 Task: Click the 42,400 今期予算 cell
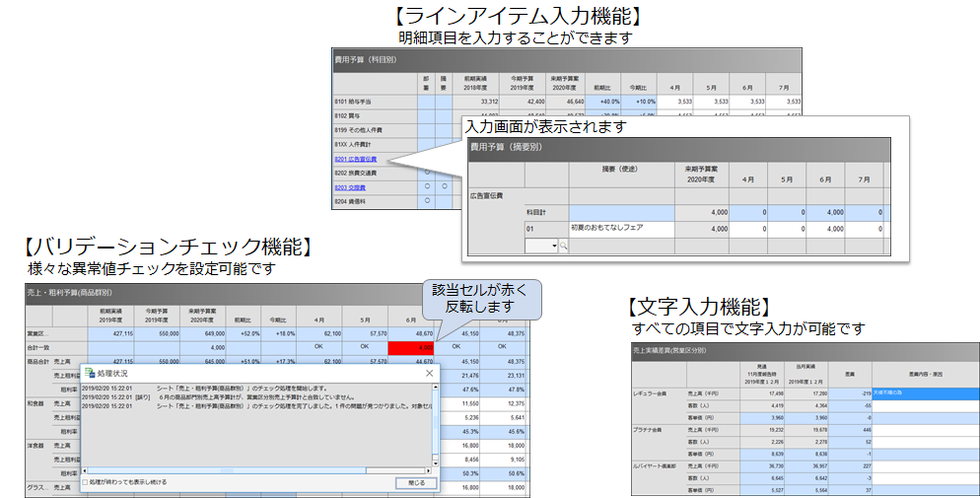524,102
